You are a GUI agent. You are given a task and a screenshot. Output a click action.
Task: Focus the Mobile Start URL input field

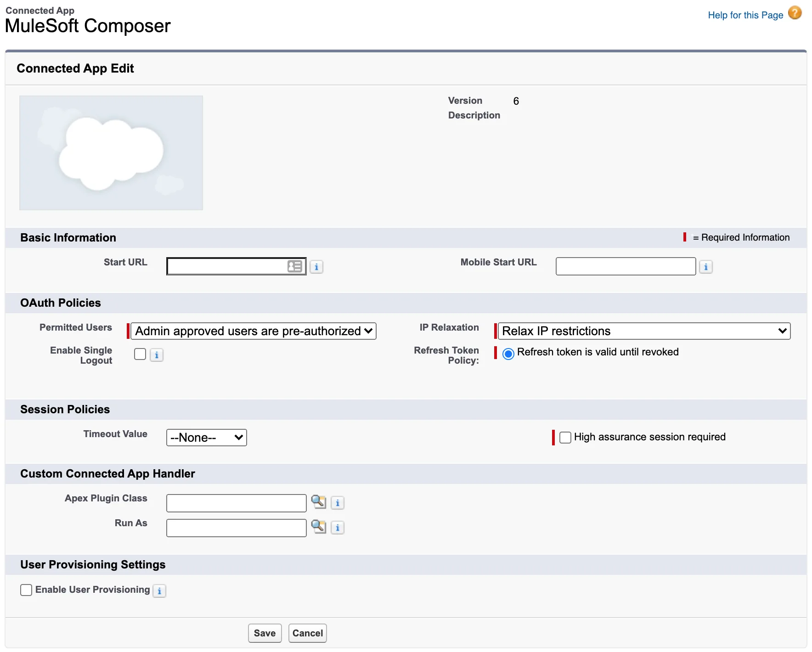click(x=626, y=266)
